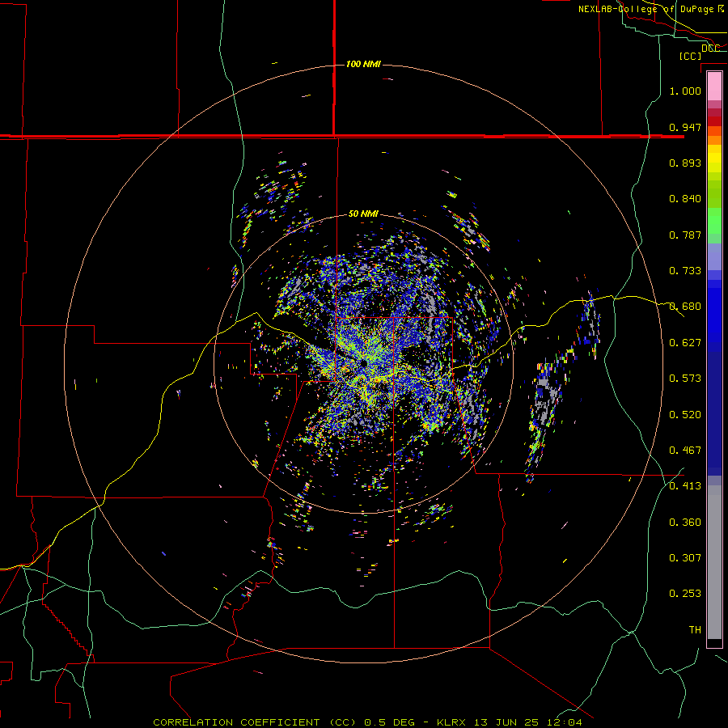728x728 pixels.
Task: Click the 0.733 legend value
Action: 685,271
